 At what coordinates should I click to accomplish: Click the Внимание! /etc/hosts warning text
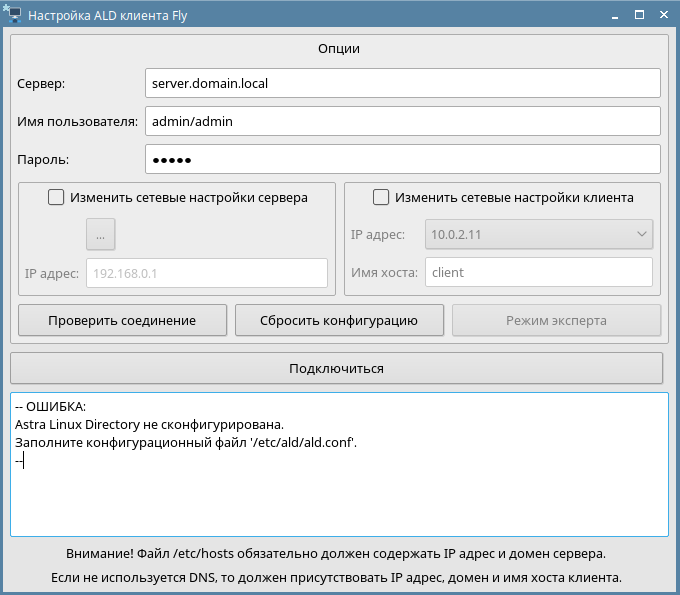336,554
